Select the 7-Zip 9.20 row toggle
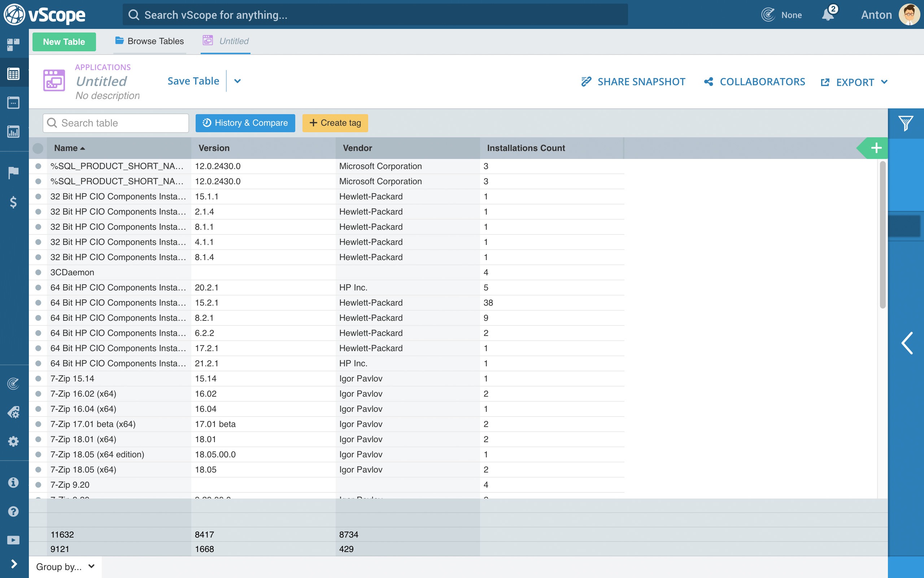924x578 pixels. 38,485
